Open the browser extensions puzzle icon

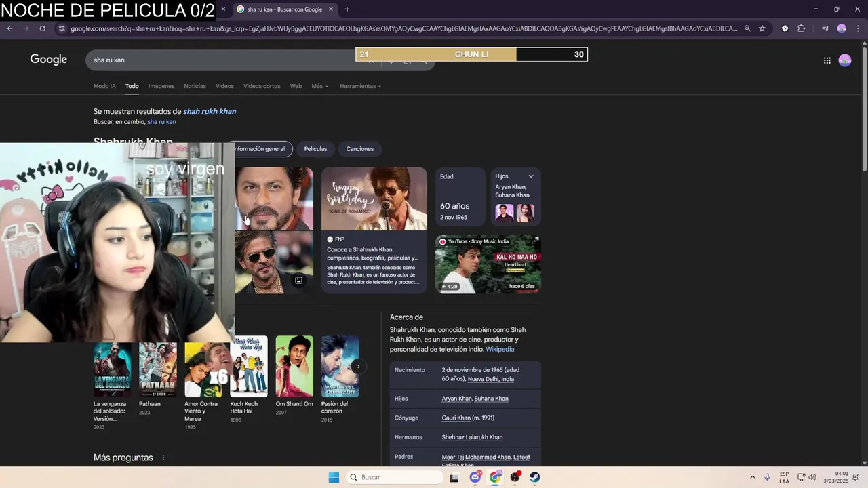pos(801,28)
